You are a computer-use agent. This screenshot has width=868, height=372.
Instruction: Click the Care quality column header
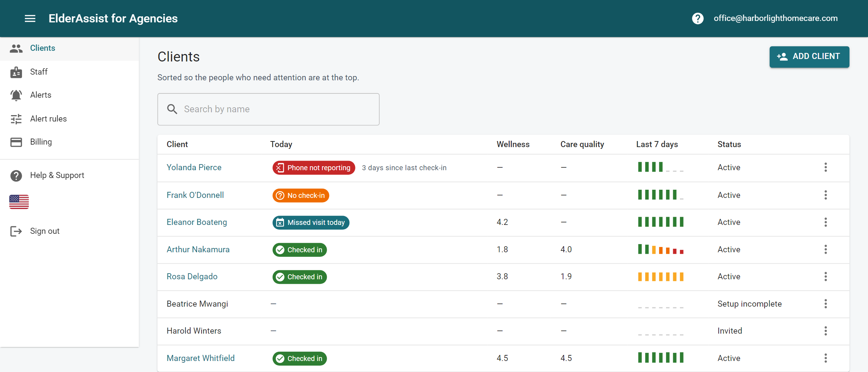(582, 144)
